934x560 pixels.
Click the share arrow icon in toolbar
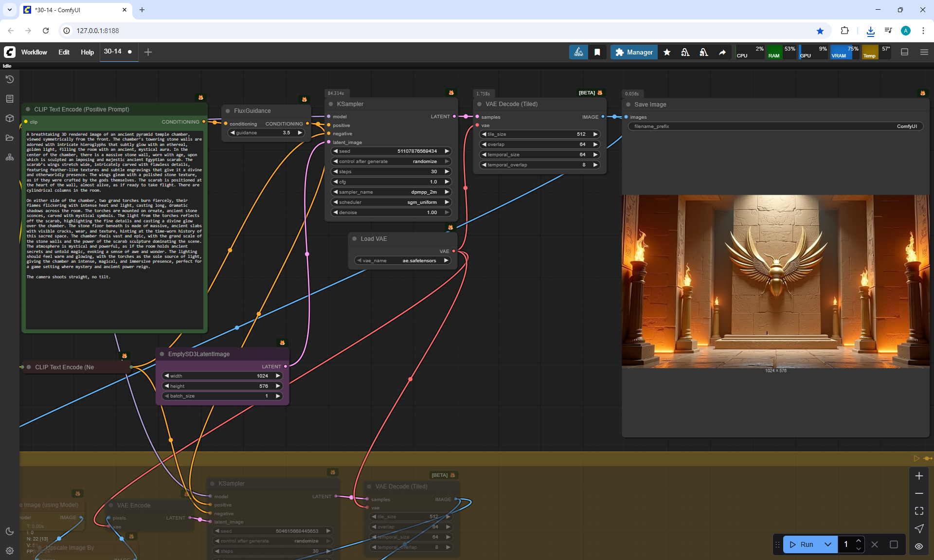pyautogui.click(x=722, y=52)
